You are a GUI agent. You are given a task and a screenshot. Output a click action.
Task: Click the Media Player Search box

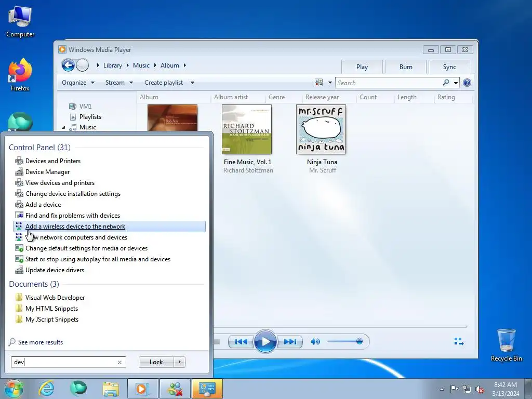tap(389, 83)
